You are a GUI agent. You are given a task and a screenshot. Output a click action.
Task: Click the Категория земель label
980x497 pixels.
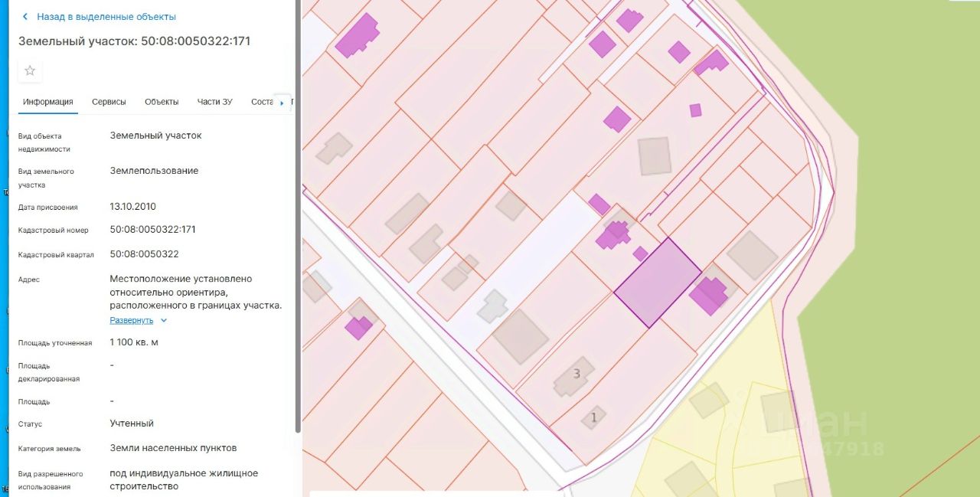pos(49,449)
